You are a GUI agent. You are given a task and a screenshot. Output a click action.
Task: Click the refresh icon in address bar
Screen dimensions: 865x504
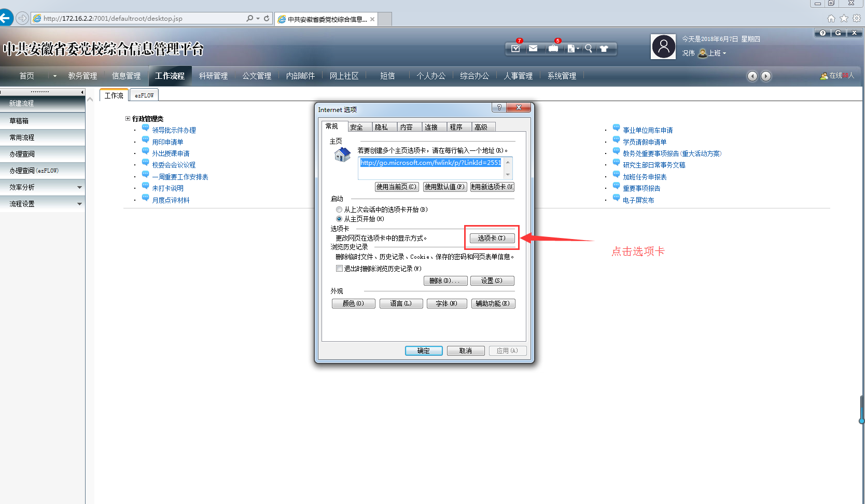click(267, 18)
